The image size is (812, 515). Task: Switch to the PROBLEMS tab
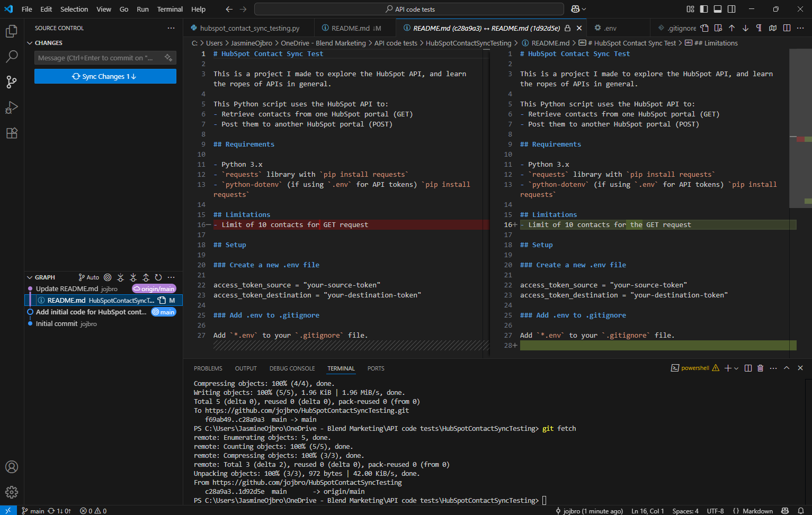208,368
